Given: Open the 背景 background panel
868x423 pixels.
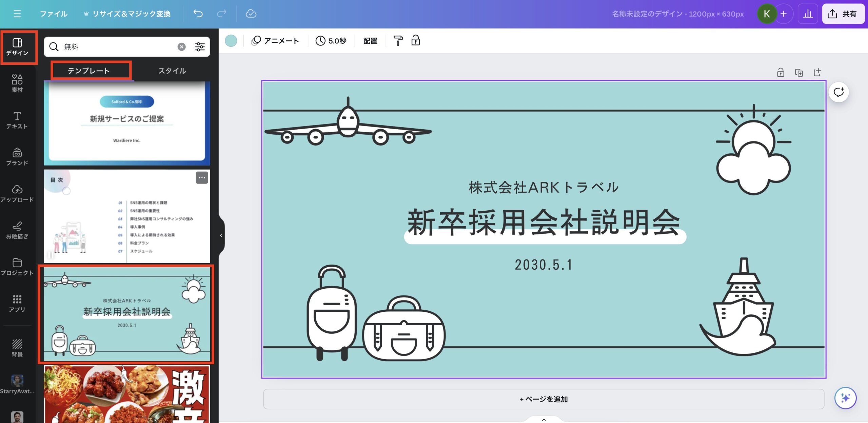Looking at the screenshot, I should (17, 348).
